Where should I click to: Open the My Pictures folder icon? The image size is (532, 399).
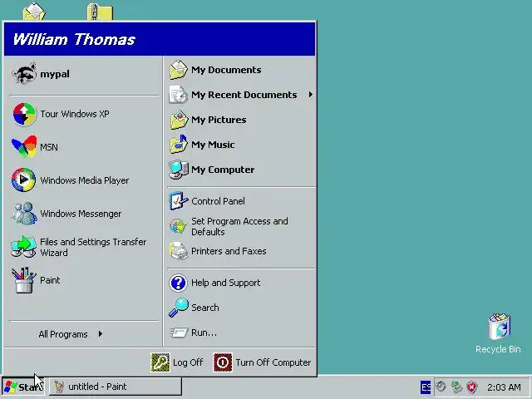(x=179, y=120)
